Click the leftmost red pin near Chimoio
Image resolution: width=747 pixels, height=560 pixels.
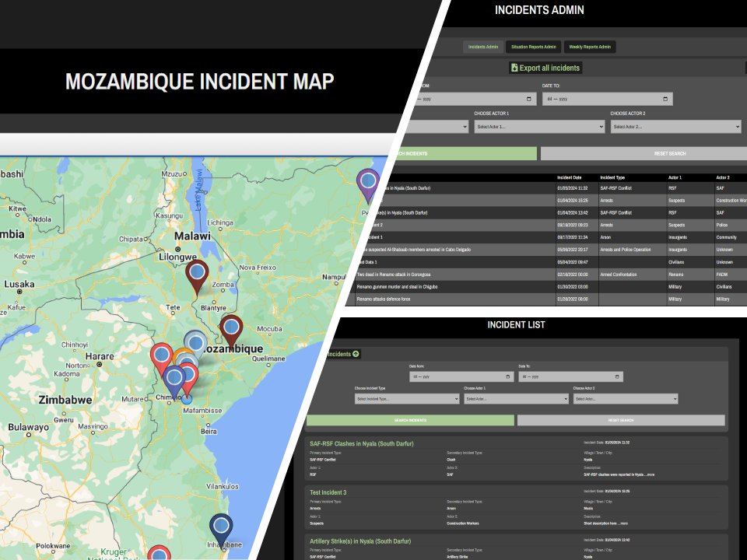click(162, 356)
